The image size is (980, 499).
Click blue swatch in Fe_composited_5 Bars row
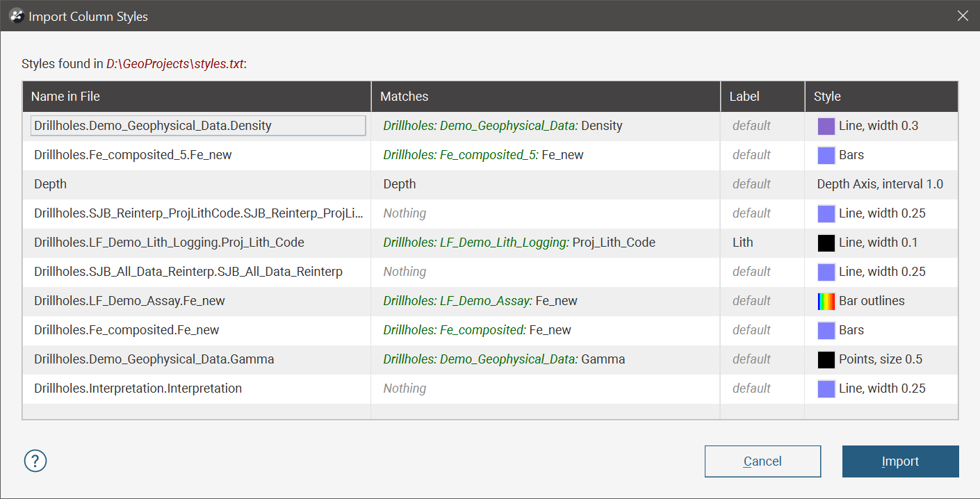coord(826,155)
